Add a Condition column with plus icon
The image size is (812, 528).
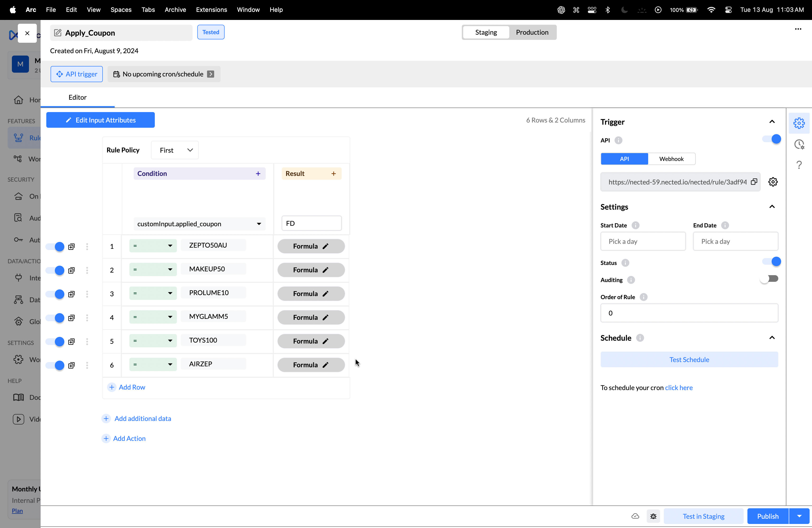pyautogui.click(x=258, y=174)
